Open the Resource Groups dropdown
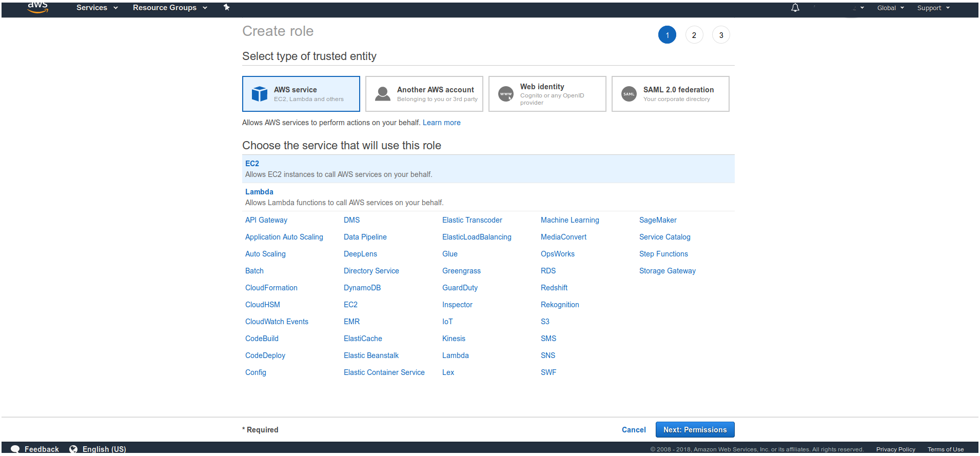This screenshot has height=456, width=980. click(x=170, y=8)
